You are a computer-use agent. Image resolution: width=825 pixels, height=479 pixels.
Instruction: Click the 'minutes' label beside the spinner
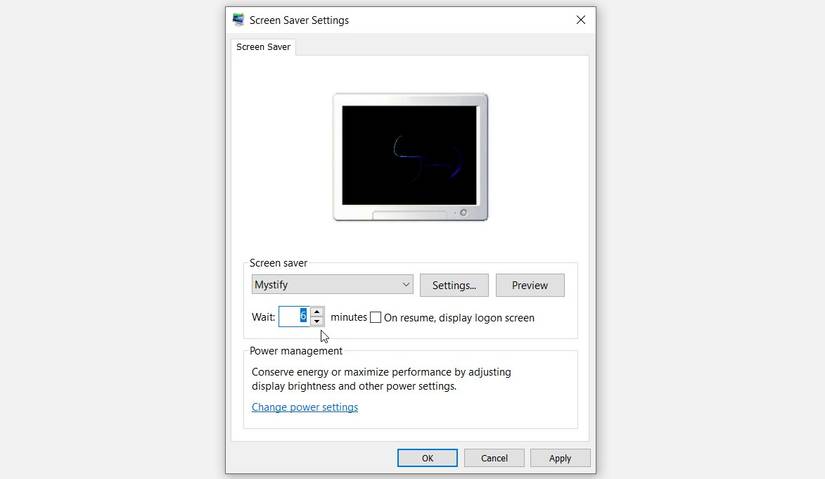(348, 317)
